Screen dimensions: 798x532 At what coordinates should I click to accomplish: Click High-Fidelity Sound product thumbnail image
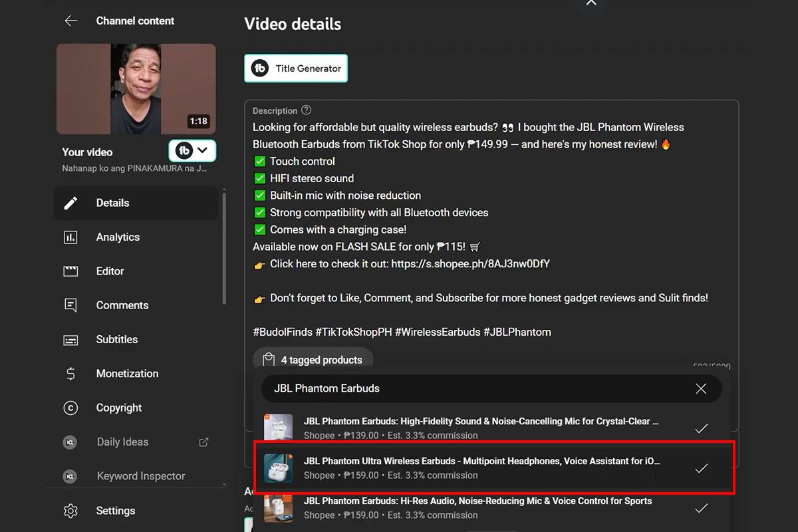pos(278,428)
